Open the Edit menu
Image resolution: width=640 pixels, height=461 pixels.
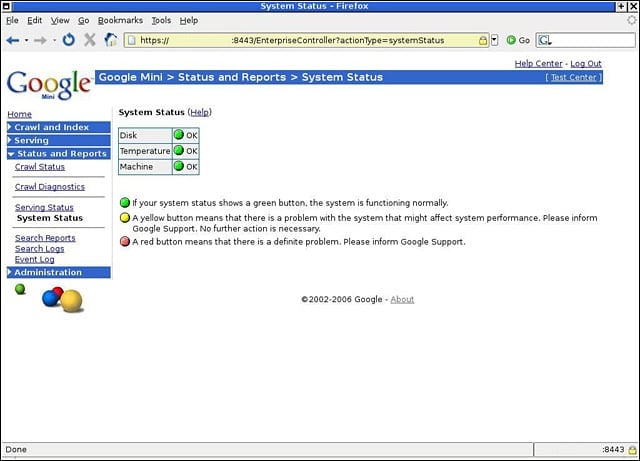click(35, 20)
